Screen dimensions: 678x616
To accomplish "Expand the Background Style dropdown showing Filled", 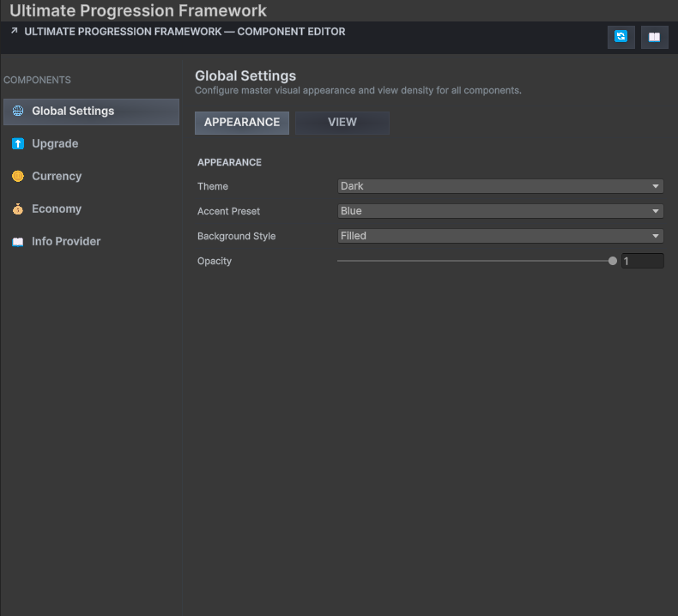I will pyautogui.click(x=500, y=236).
